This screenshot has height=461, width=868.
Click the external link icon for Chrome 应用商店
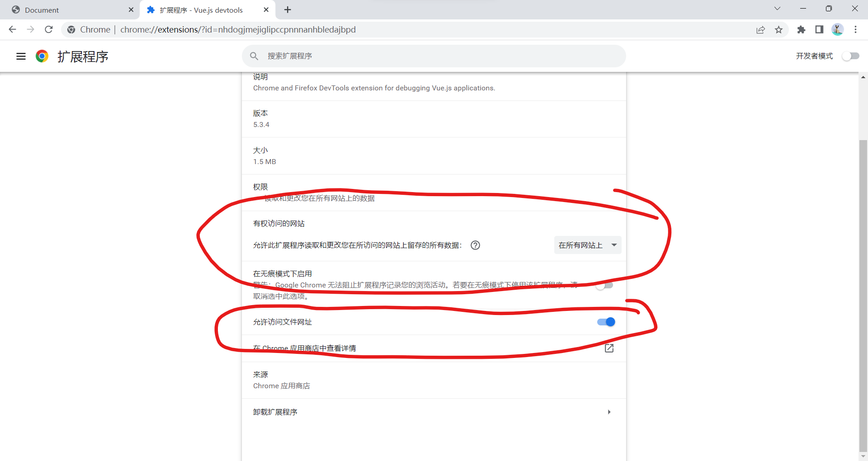coord(609,348)
